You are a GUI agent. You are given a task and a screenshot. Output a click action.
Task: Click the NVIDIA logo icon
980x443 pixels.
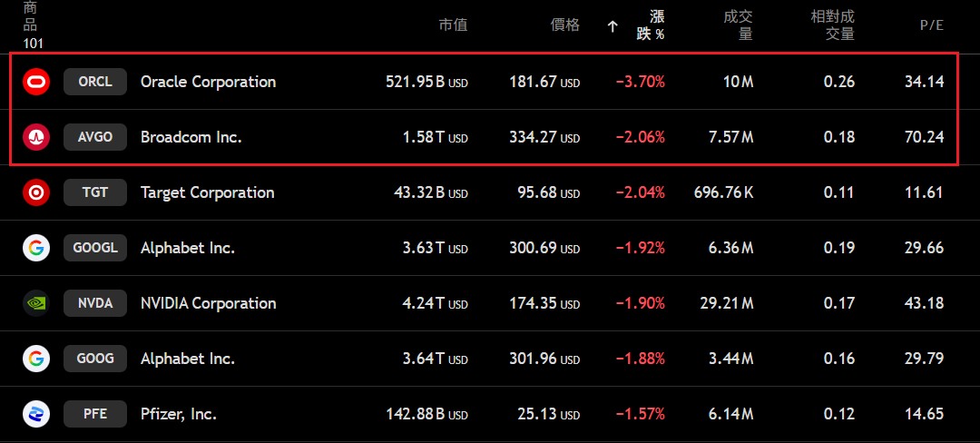pyautogui.click(x=35, y=303)
